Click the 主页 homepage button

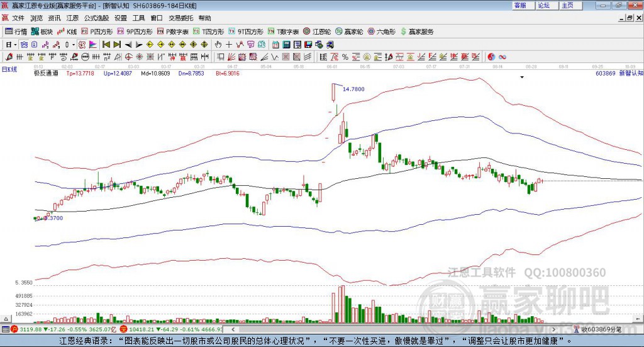point(571,5)
